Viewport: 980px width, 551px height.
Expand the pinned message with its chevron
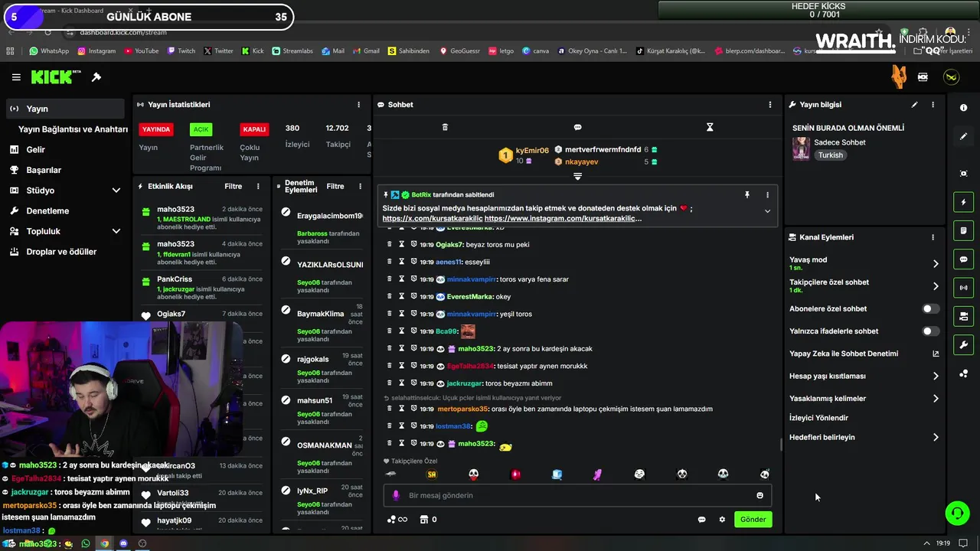pos(767,211)
